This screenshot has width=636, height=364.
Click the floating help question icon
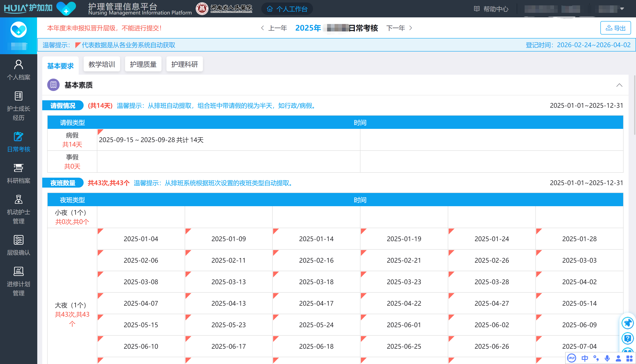click(628, 339)
